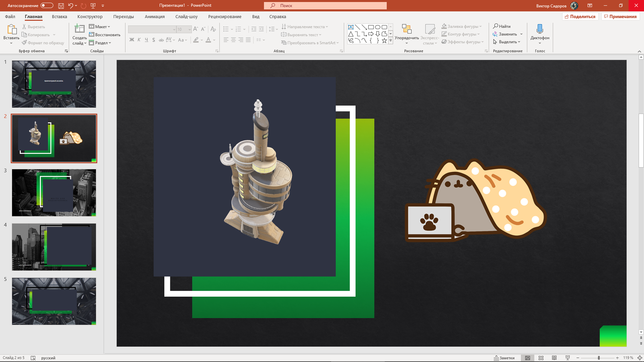Start slideshow from status bar icon
This screenshot has height=362, width=644.
pos(568,358)
